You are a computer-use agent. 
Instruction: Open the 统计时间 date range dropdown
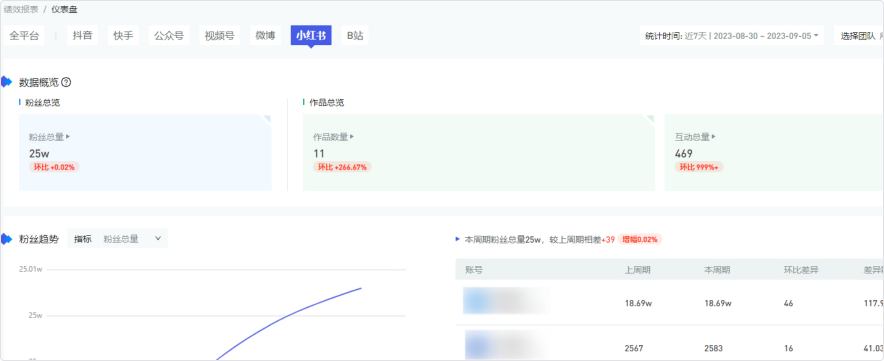click(732, 36)
